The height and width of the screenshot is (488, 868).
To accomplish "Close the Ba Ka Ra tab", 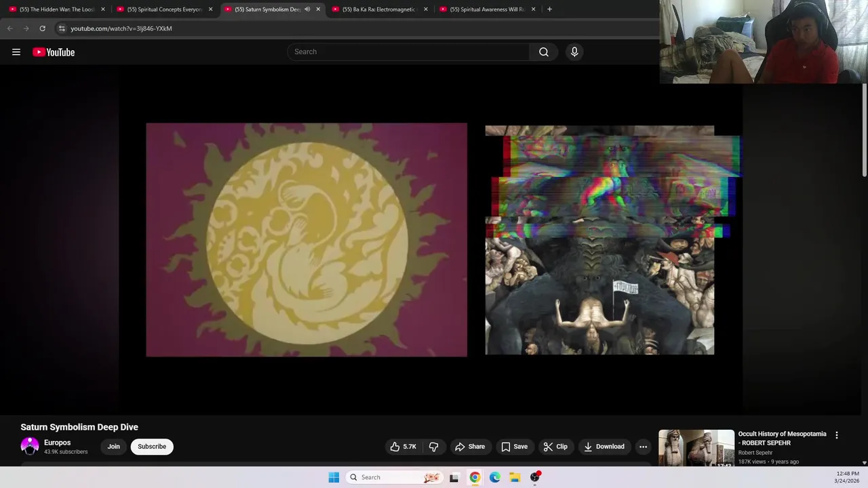I will pyautogui.click(x=426, y=9).
